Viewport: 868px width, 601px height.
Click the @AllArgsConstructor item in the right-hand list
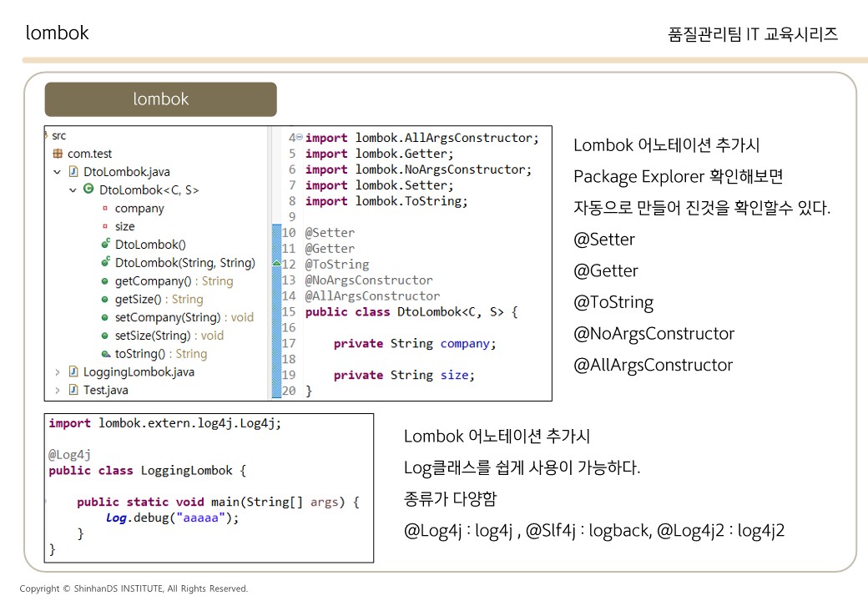tap(654, 366)
